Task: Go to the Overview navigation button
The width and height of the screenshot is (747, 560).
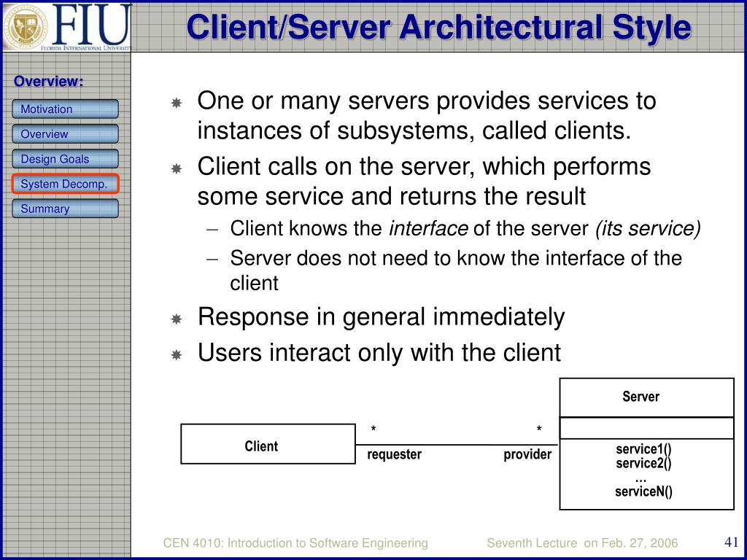Action: pyautogui.click(x=65, y=134)
